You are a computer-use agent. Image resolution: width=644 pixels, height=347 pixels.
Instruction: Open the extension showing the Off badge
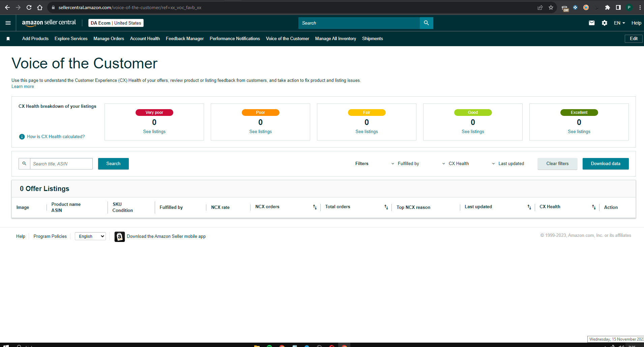point(565,8)
